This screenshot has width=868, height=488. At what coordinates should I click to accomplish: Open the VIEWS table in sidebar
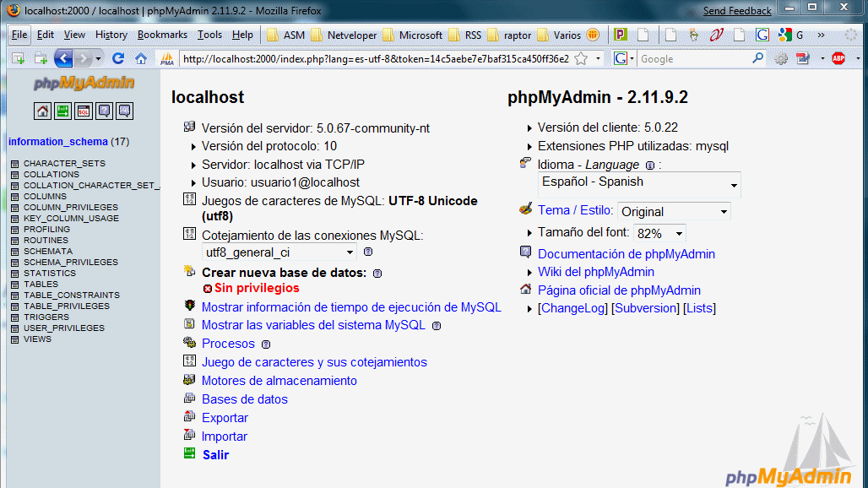point(38,339)
